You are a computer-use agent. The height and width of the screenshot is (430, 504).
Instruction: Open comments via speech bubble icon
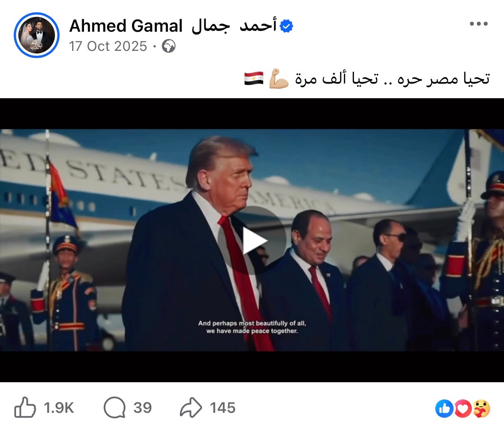click(x=115, y=408)
